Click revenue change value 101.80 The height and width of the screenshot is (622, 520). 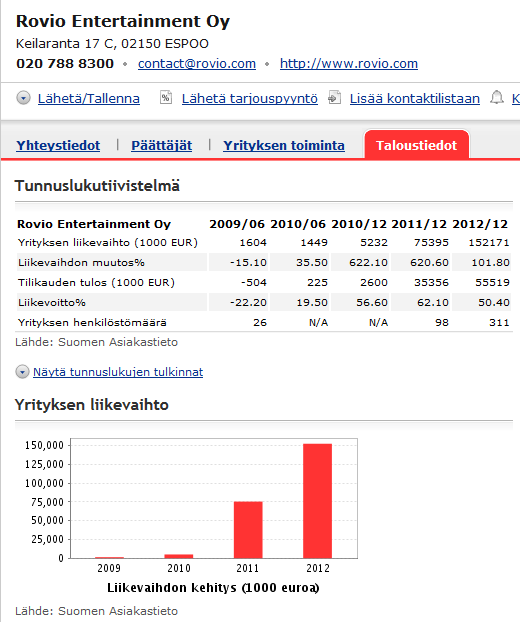coord(490,263)
